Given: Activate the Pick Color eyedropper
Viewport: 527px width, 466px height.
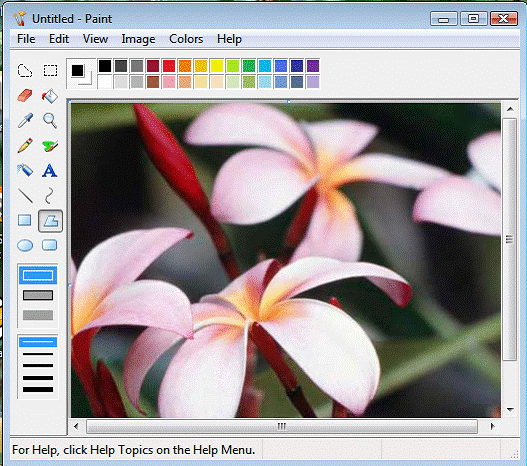Looking at the screenshot, I should coord(26,120).
